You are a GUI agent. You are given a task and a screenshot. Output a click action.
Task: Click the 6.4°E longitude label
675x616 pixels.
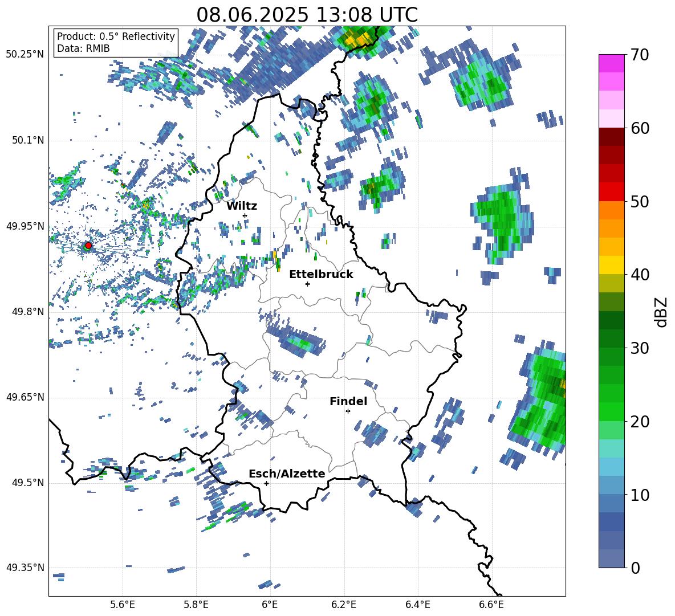pos(417,605)
